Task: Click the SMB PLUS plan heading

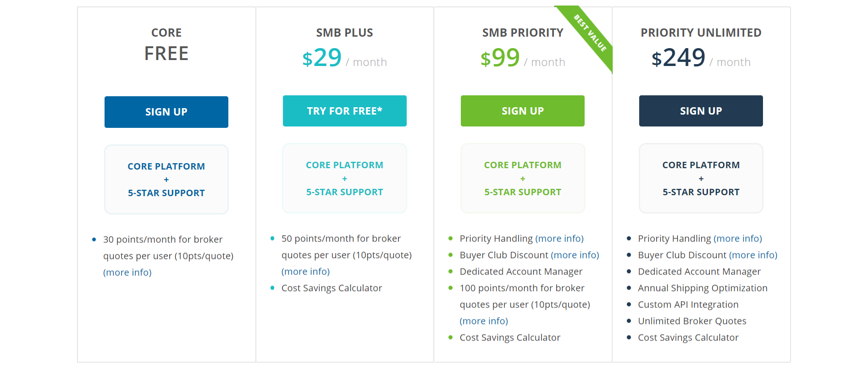Action: pyautogui.click(x=344, y=33)
